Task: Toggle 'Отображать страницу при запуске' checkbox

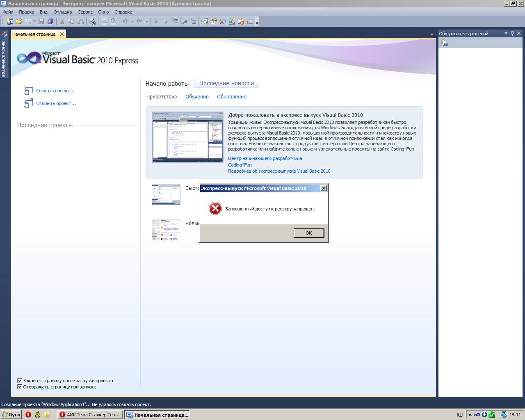Action: (19, 386)
